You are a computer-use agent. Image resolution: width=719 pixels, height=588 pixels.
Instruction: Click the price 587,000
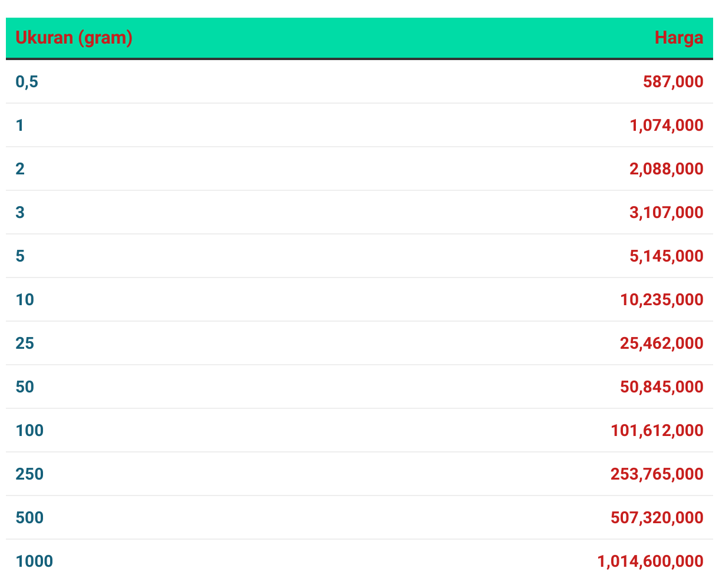673,81
